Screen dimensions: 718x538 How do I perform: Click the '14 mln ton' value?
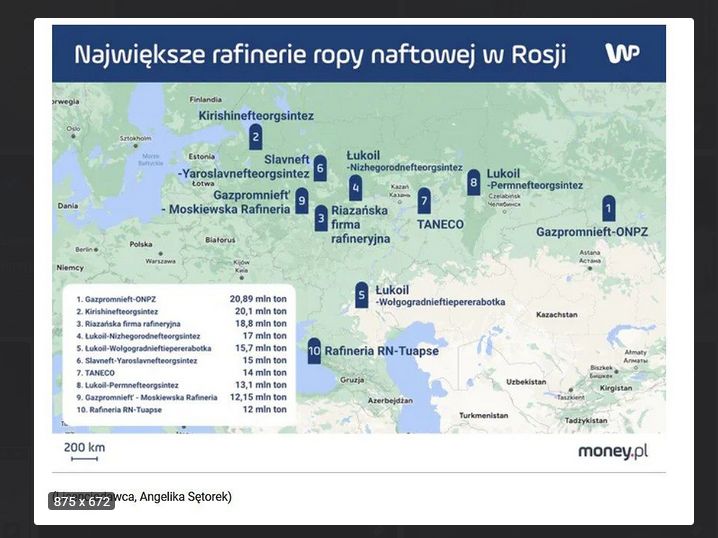coord(265,373)
